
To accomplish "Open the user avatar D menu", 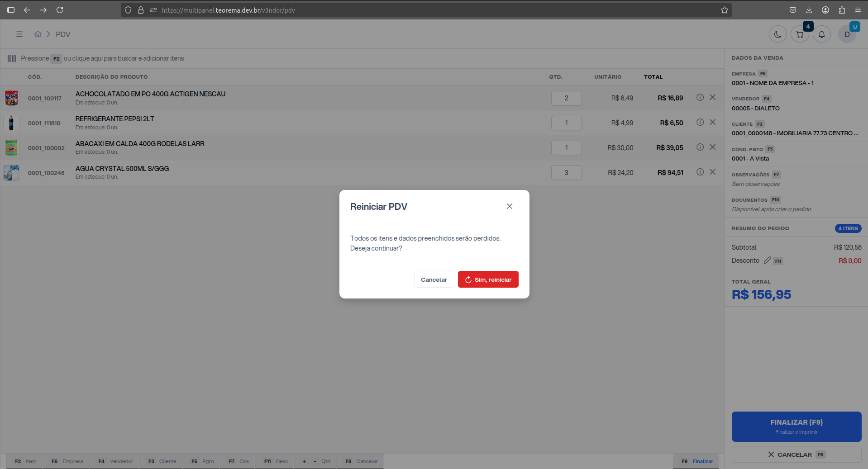I will click(847, 34).
